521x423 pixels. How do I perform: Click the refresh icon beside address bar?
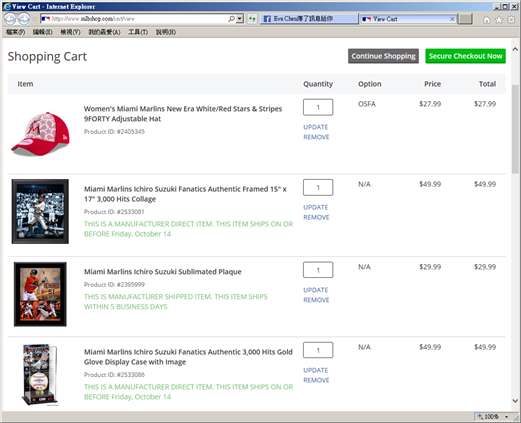(x=252, y=19)
